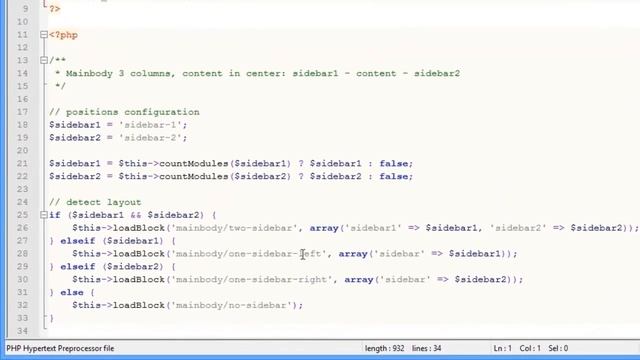This screenshot has height=360, width=640.
Task: Click the 'sidebar-1' string on line 18
Action: tap(150, 125)
